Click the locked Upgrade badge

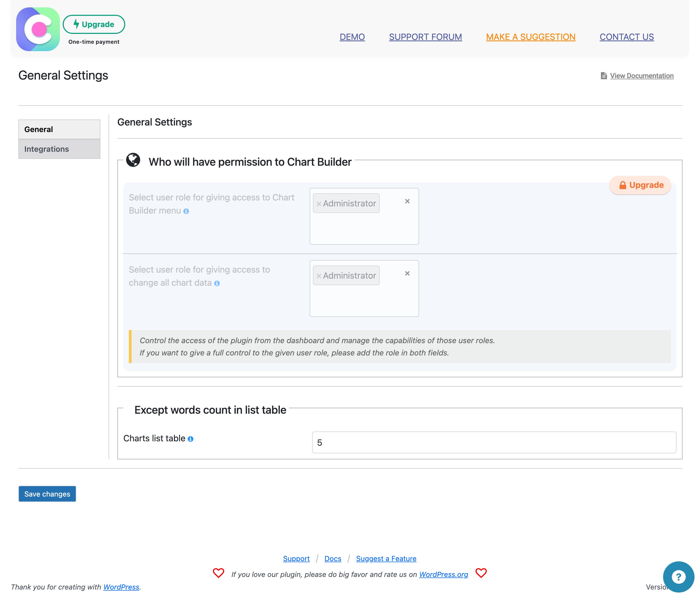tap(640, 185)
